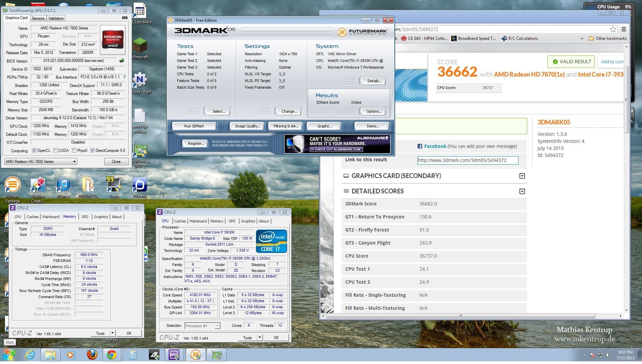Click the Details... button under System
Image resolution: width=642 pixels, height=364 pixels.
pos(374,81)
